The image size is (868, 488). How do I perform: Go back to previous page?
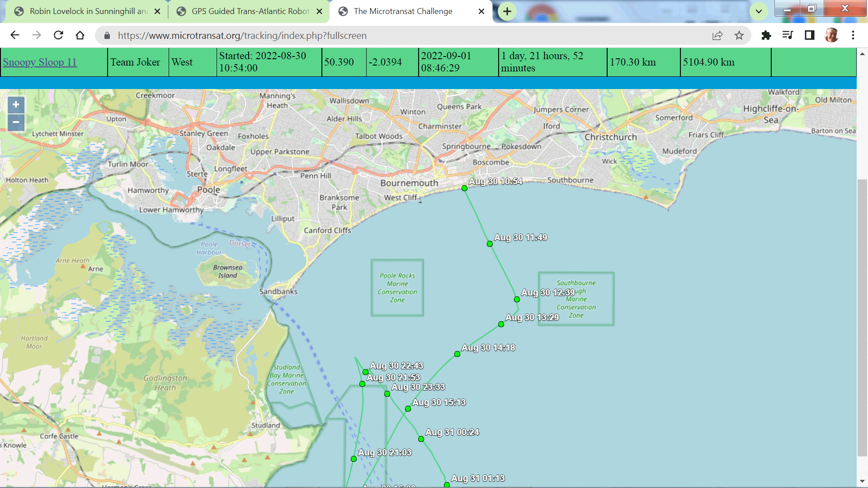pyautogui.click(x=15, y=35)
